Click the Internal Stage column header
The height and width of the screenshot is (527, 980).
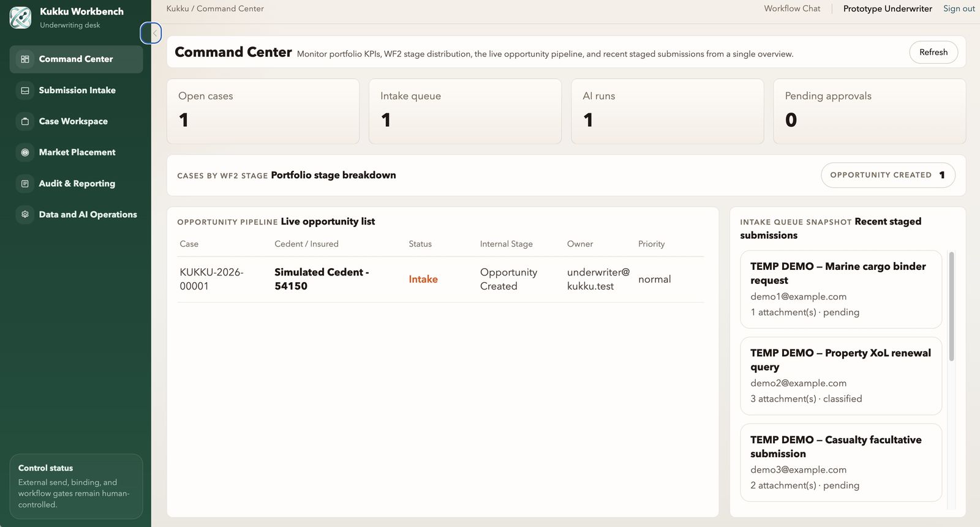click(x=506, y=244)
